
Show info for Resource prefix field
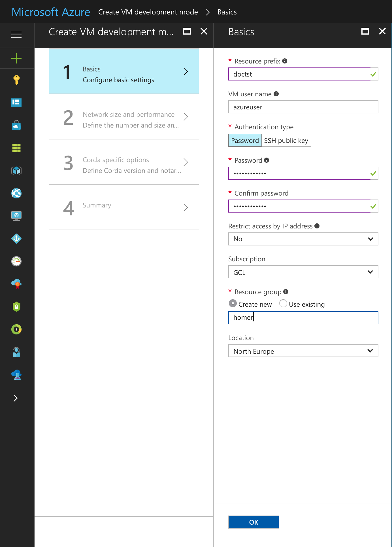285,61
